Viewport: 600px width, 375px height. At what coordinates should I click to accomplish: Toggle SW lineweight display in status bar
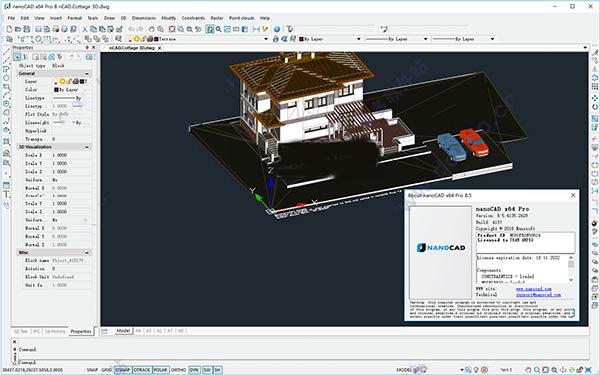(x=207, y=370)
